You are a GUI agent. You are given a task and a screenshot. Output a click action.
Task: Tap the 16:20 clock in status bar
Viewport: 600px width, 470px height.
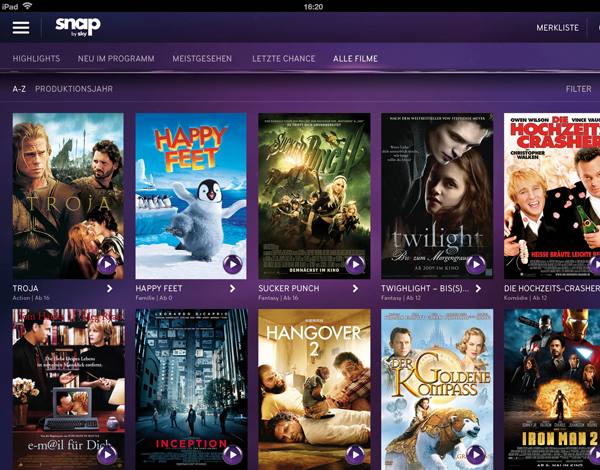point(313,7)
